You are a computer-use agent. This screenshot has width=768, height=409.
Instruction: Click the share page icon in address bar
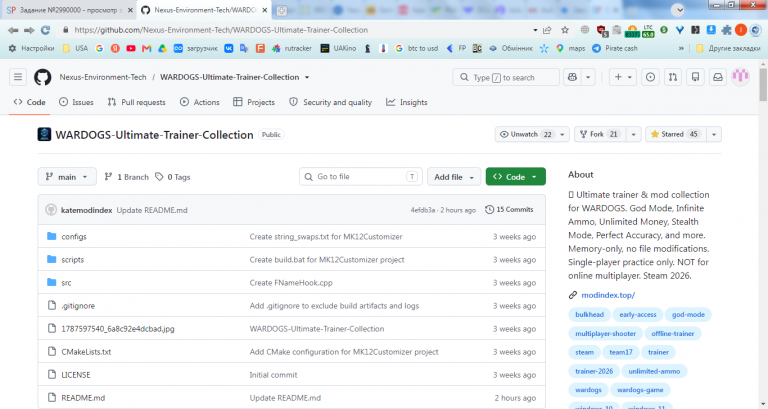click(547, 30)
